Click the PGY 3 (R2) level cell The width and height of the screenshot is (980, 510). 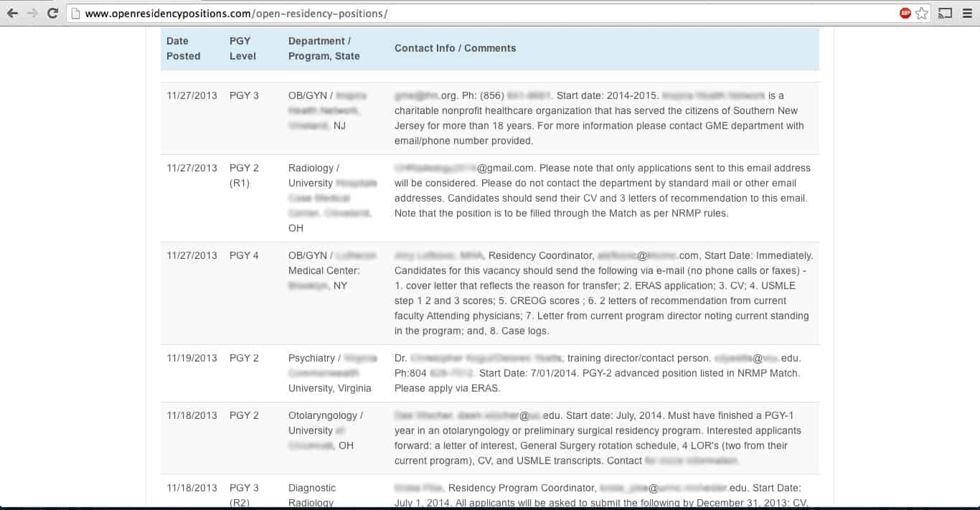pyautogui.click(x=245, y=495)
